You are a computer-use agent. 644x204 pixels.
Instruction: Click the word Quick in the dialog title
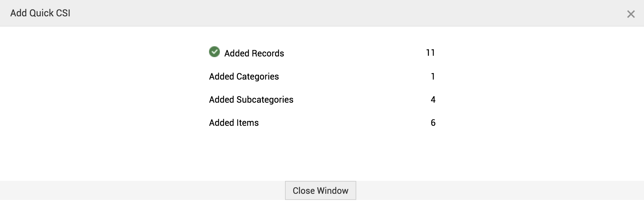(x=41, y=13)
